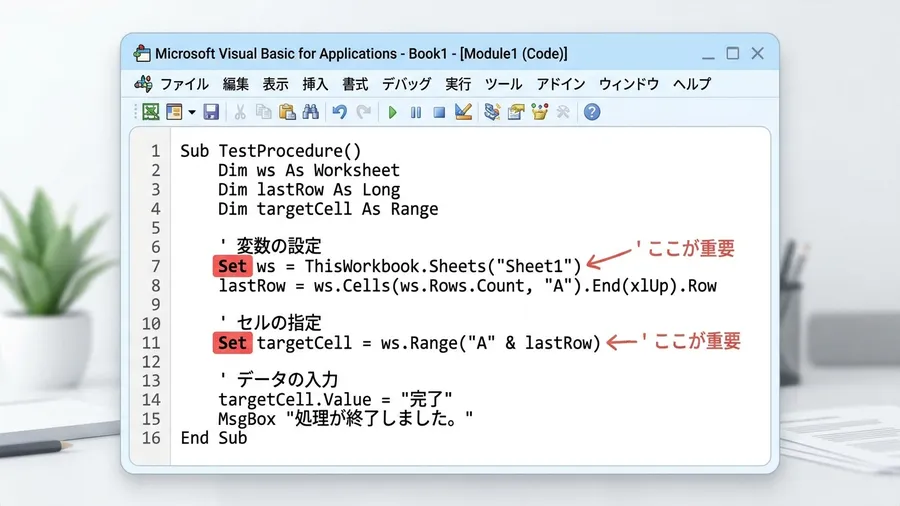Close the VBA editor window

758,53
